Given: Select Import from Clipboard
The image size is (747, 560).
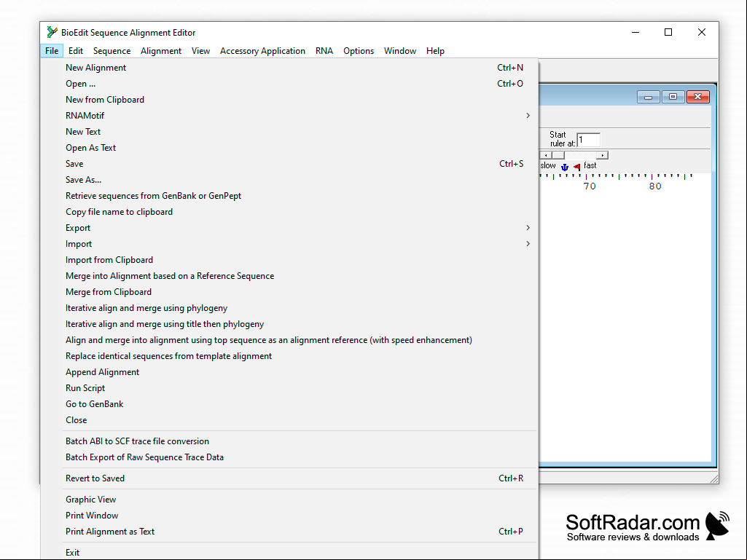Looking at the screenshot, I should tap(289, 260).
